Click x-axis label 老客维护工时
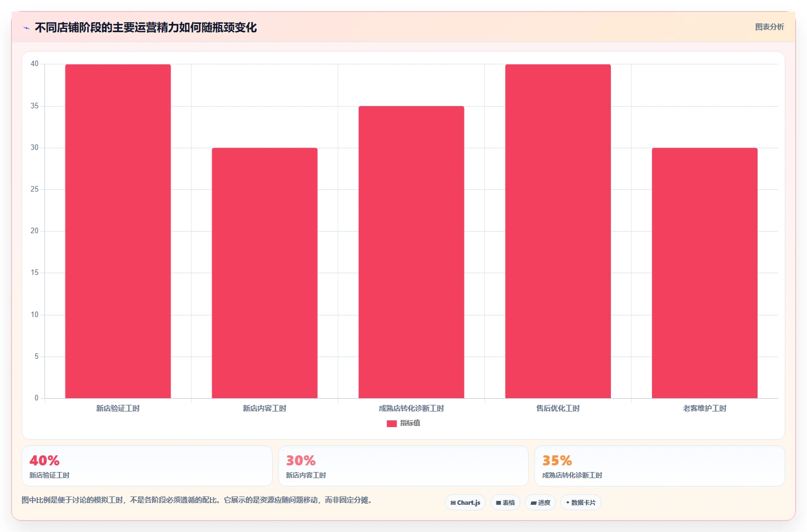 tap(704, 408)
